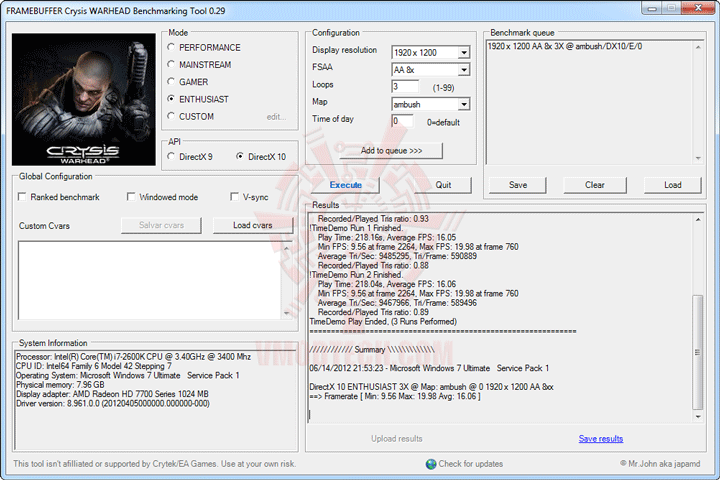Click the '!TimeDemo Run 2 Finished.' line
Viewport: 720px width, 480px height.
tap(356, 275)
